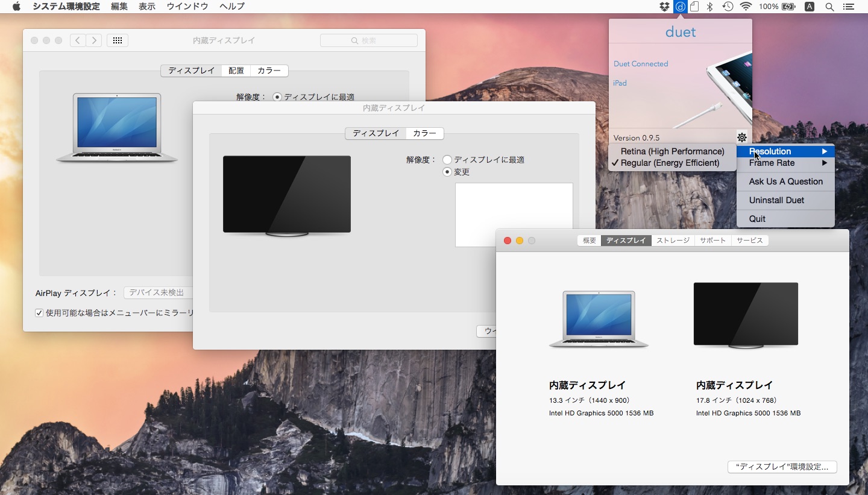Click the black monitor image in the info window
Viewport: 868px width, 495px height.
pyautogui.click(x=746, y=315)
